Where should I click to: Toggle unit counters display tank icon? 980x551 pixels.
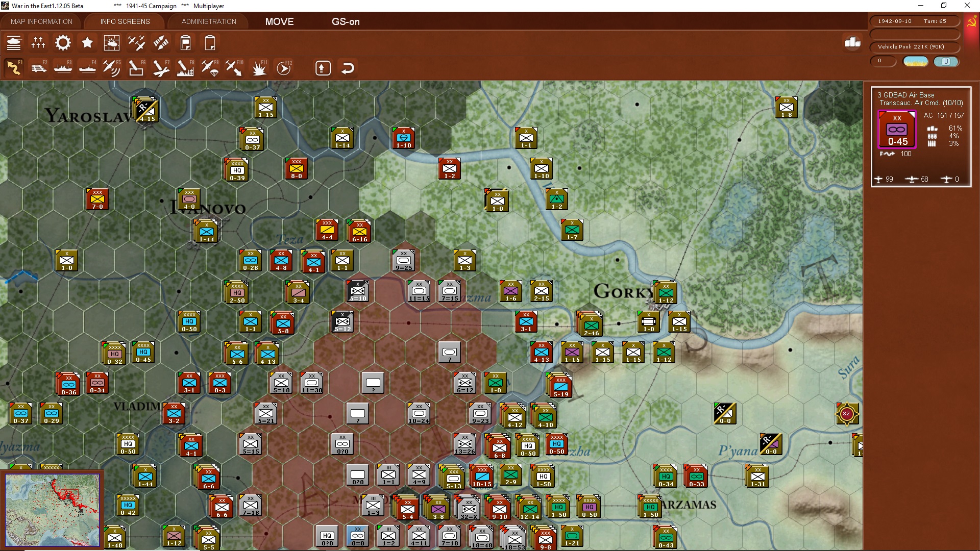14,43
